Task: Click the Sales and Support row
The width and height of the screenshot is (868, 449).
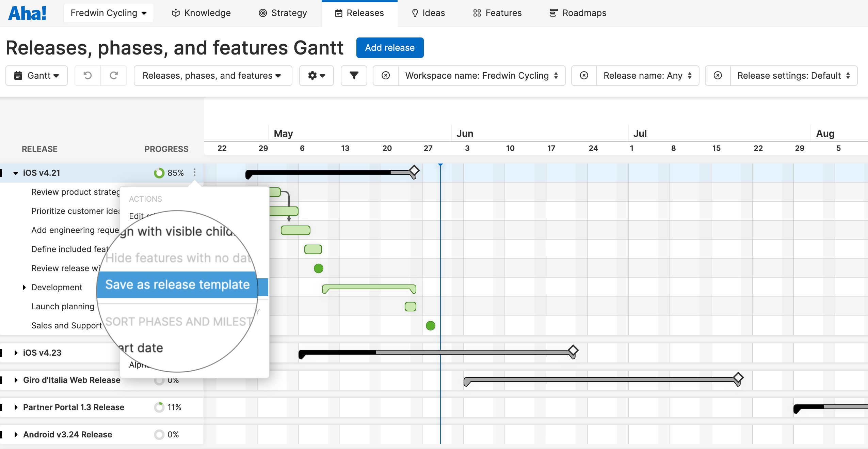Action: (x=67, y=326)
